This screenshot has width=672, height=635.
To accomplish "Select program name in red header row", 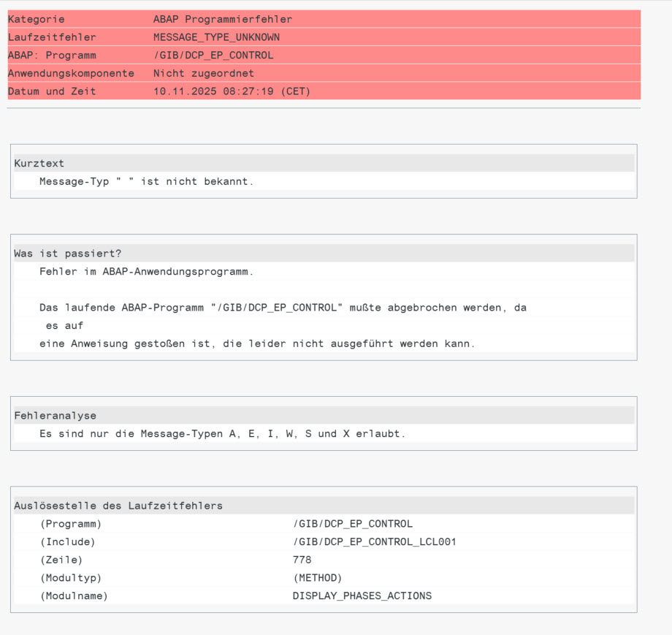I will 213,56.
